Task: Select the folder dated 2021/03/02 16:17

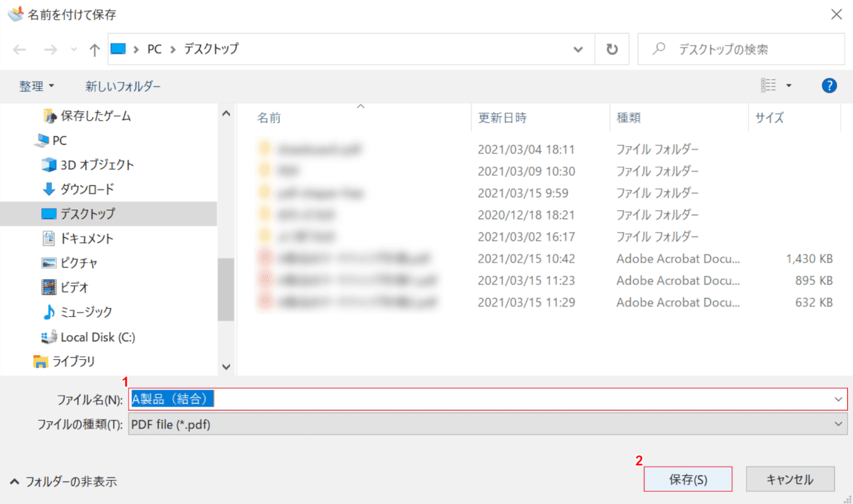Action: click(x=546, y=236)
